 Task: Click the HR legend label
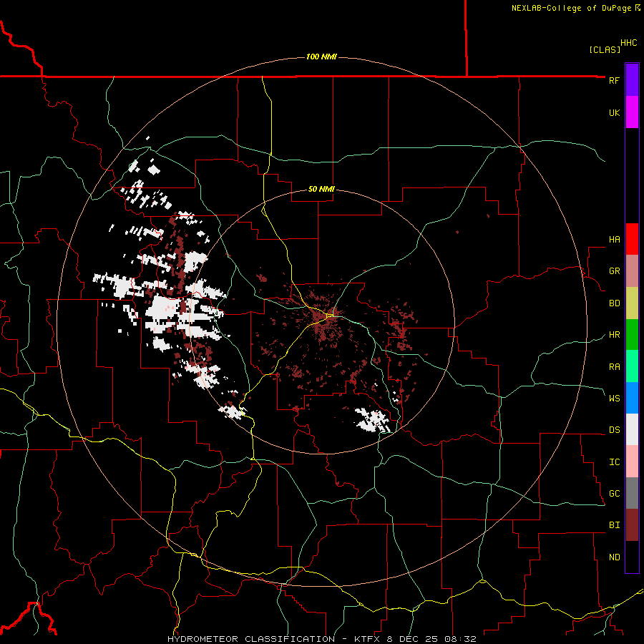click(x=614, y=335)
